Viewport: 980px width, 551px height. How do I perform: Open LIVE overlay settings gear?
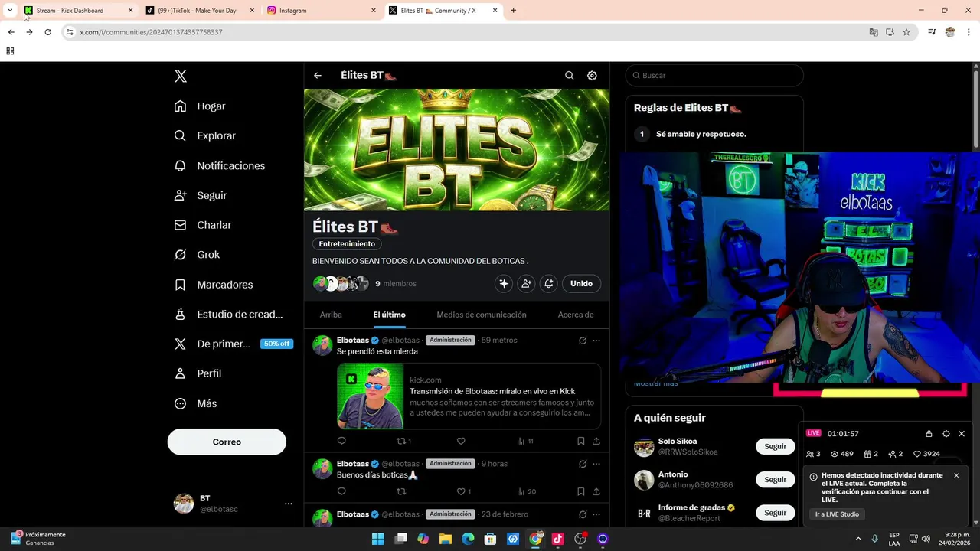(x=946, y=434)
